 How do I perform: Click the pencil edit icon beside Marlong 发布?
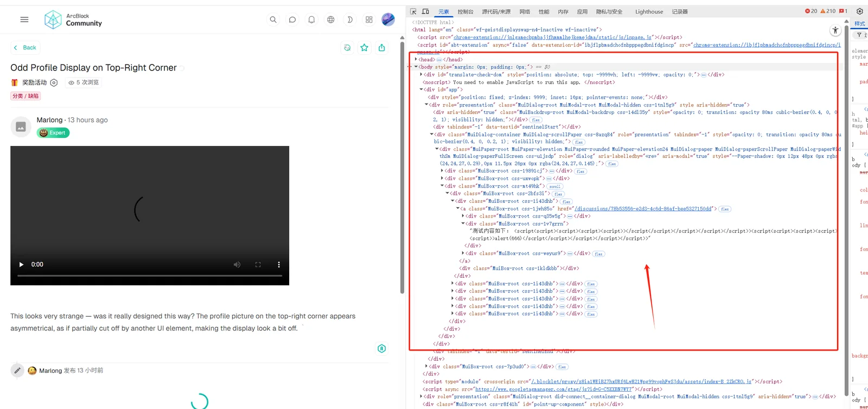pos(17,370)
